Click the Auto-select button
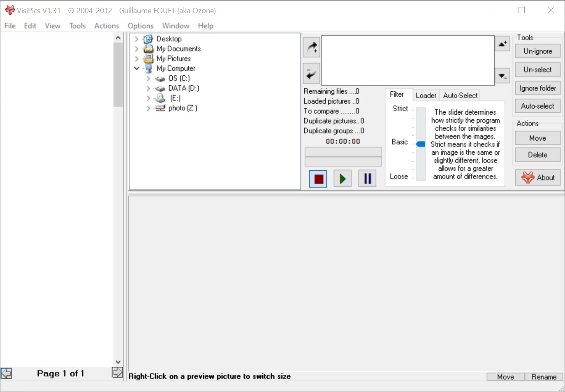This screenshot has height=392, width=565. [x=538, y=106]
